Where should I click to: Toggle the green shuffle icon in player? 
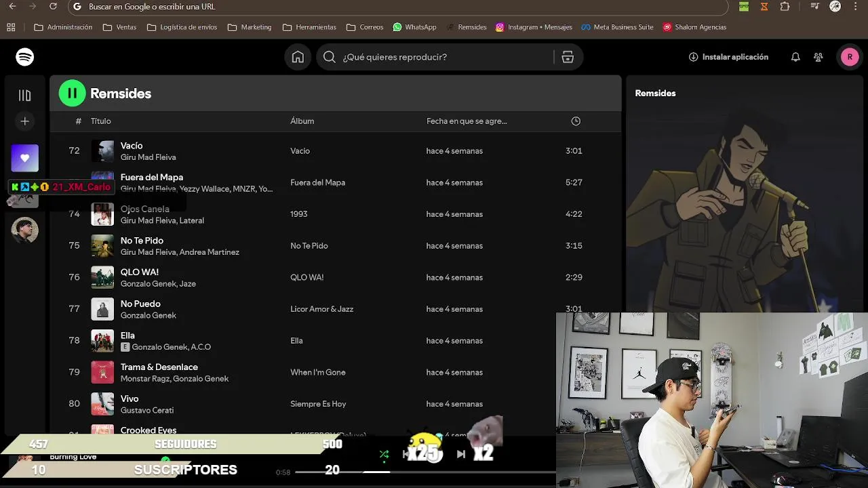(x=384, y=454)
